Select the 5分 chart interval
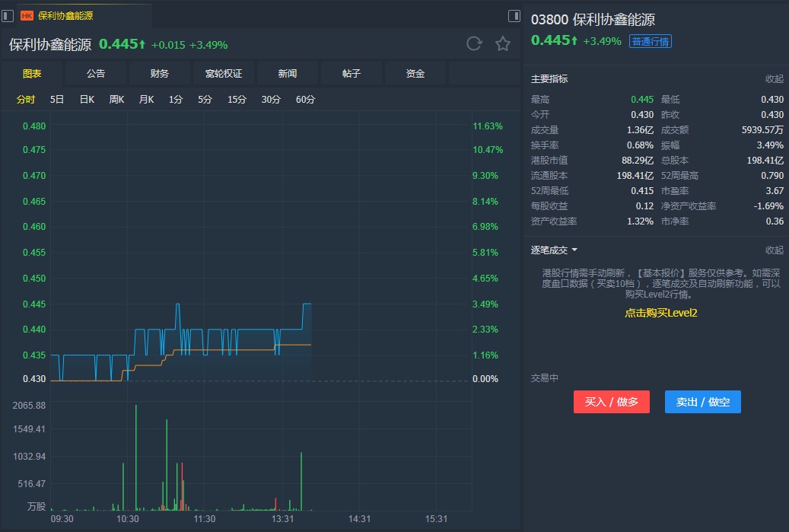 point(205,99)
